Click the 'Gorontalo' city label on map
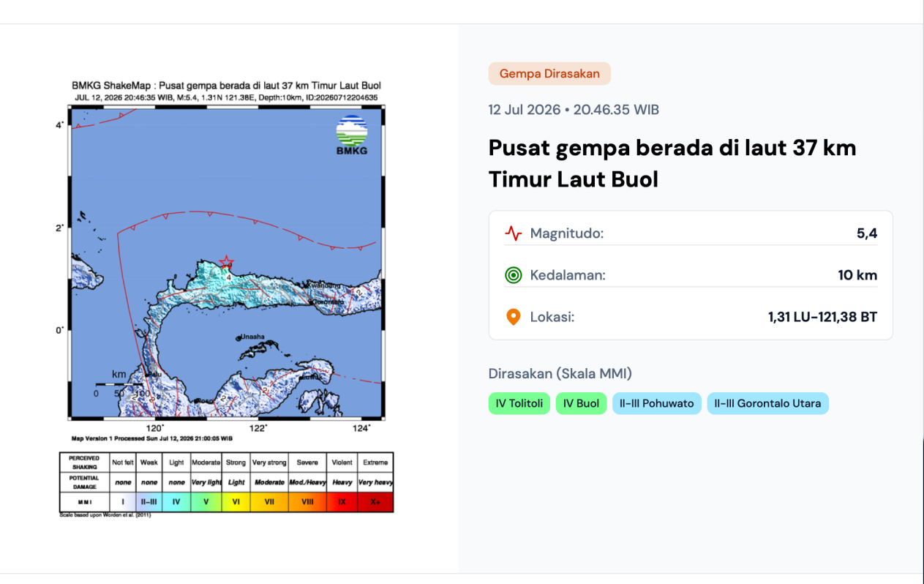The height and width of the screenshot is (584, 924). [327, 302]
